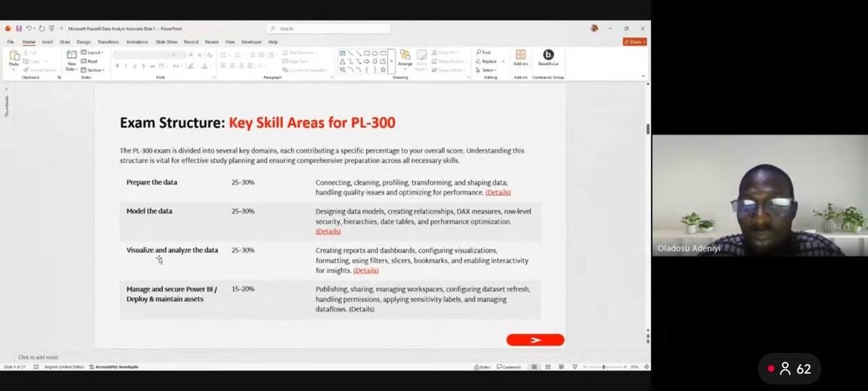Click Details link for Prepare the data
Image resolution: width=868 pixels, height=391 pixels.
(498, 193)
